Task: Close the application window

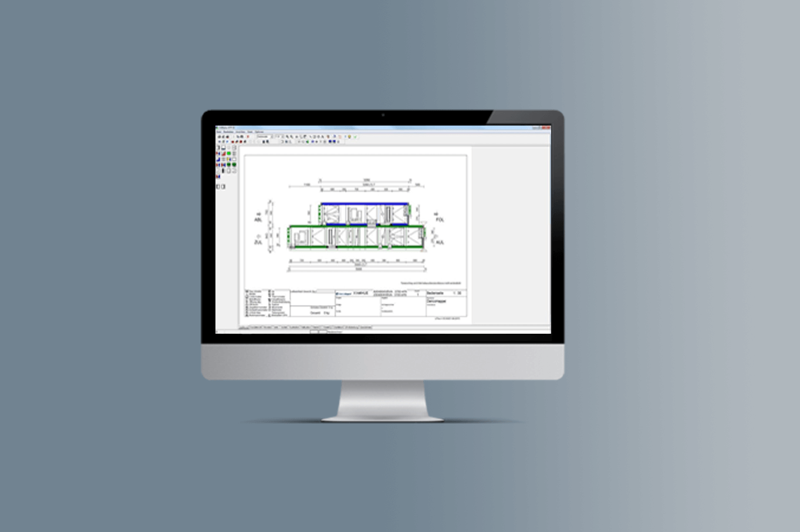Action: [546, 127]
